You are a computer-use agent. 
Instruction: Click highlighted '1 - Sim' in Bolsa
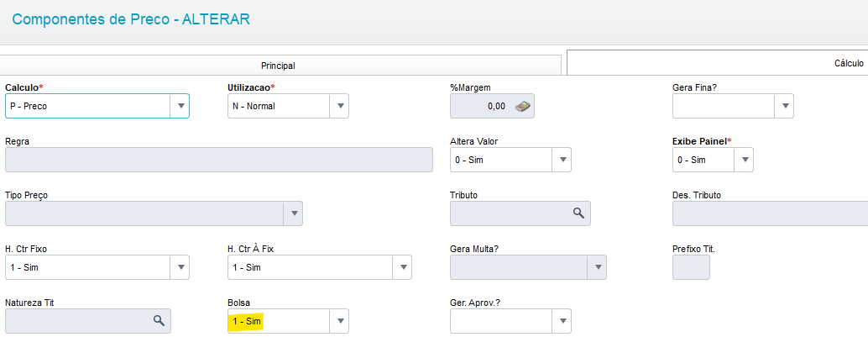pyautogui.click(x=246, y=321)
